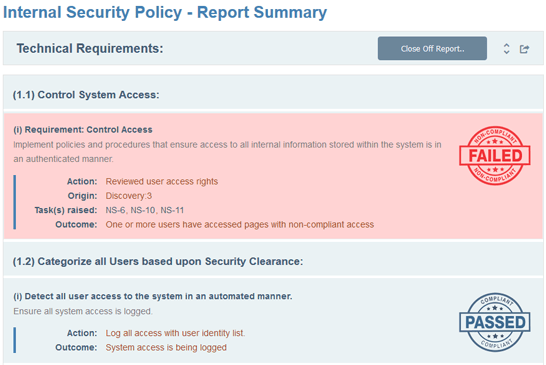Screen dimensions: 546x365
Task: Select the Internal Security Policy report title
Action: pyautogui.click(x=165, y=12)
